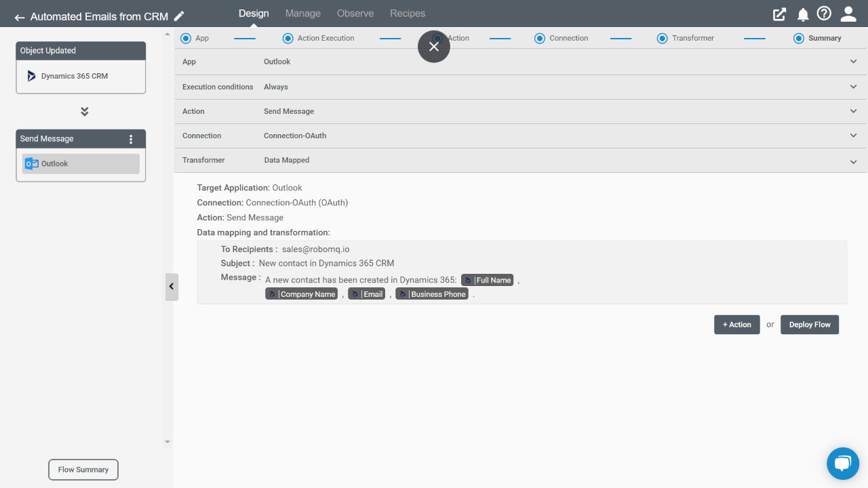
Task: Click the Automated Emails from CRM title
Action: 99,17
